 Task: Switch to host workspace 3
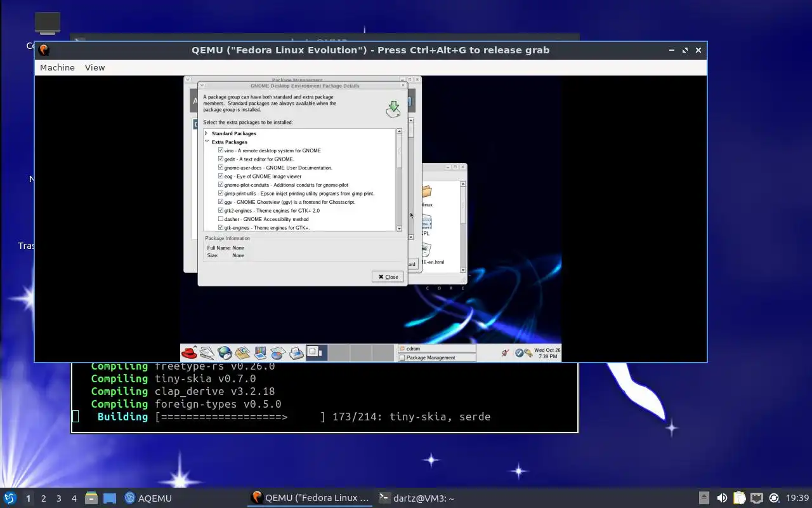point(59,498)
